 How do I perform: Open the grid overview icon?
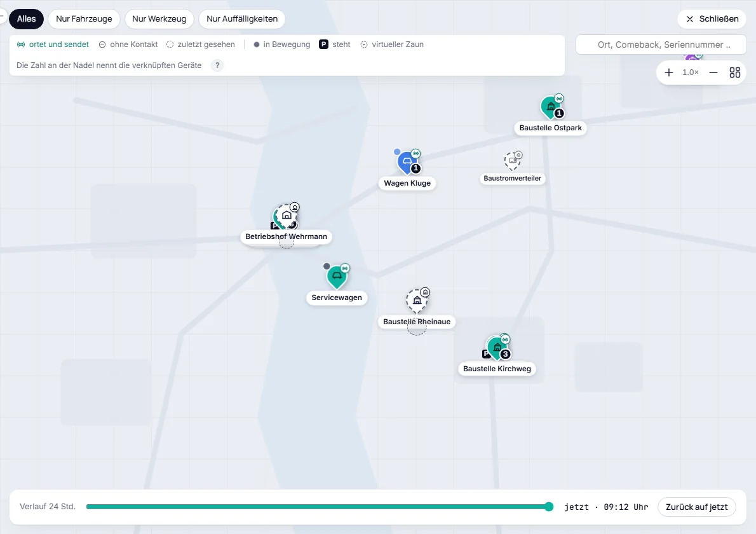tap(735, 72)
